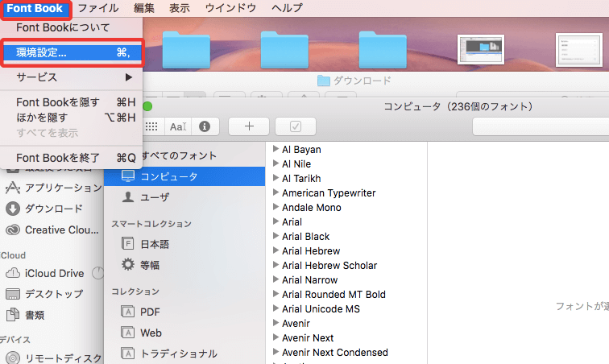The image size is (609, 364).
Task: Expand the Al Bayan font family
Action: (275, 149)
